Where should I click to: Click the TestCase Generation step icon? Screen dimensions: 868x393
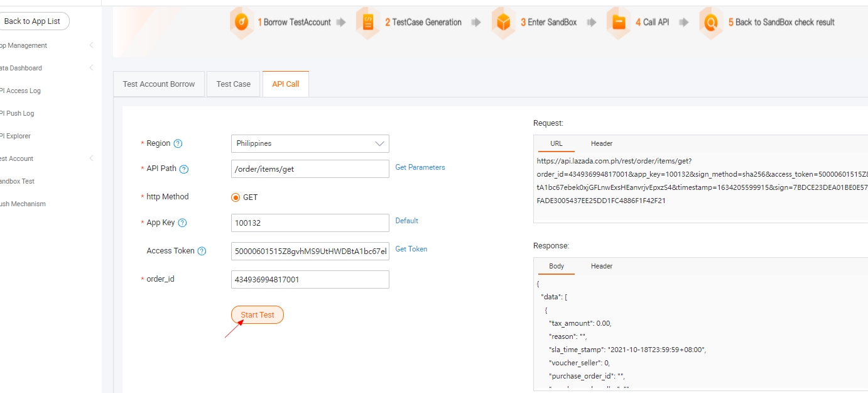368,23
